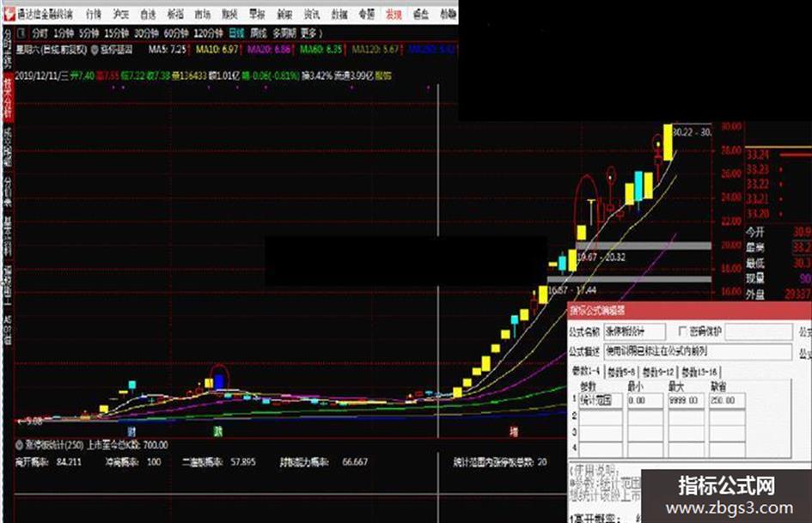
Task: Click the 30.22 price gap label
Action: (692, 132)
